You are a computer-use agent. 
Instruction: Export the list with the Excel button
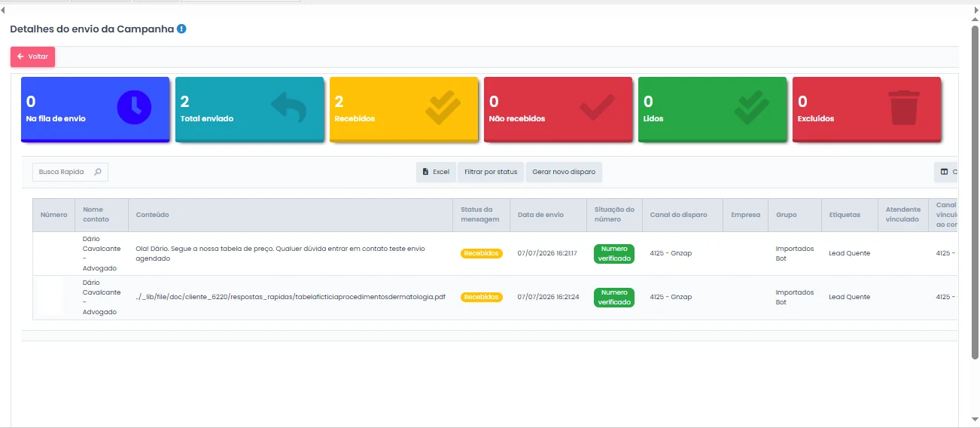pos(436,172)
